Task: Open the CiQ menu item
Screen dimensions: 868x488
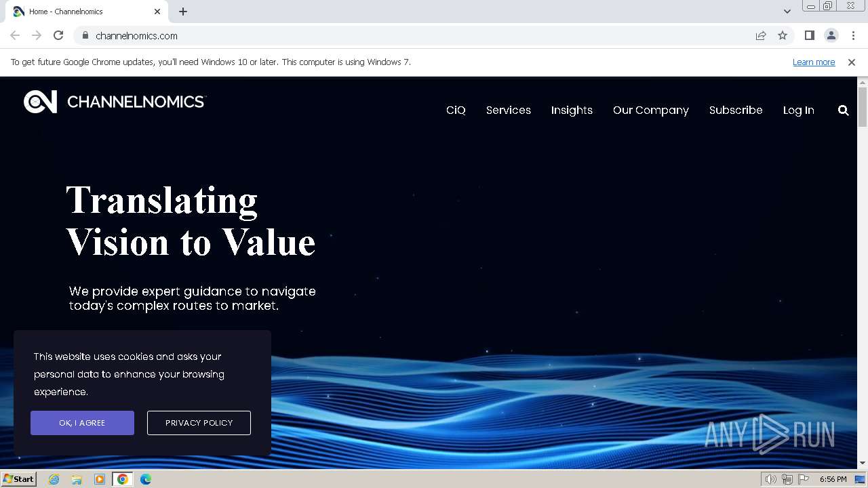Action: 456,110
